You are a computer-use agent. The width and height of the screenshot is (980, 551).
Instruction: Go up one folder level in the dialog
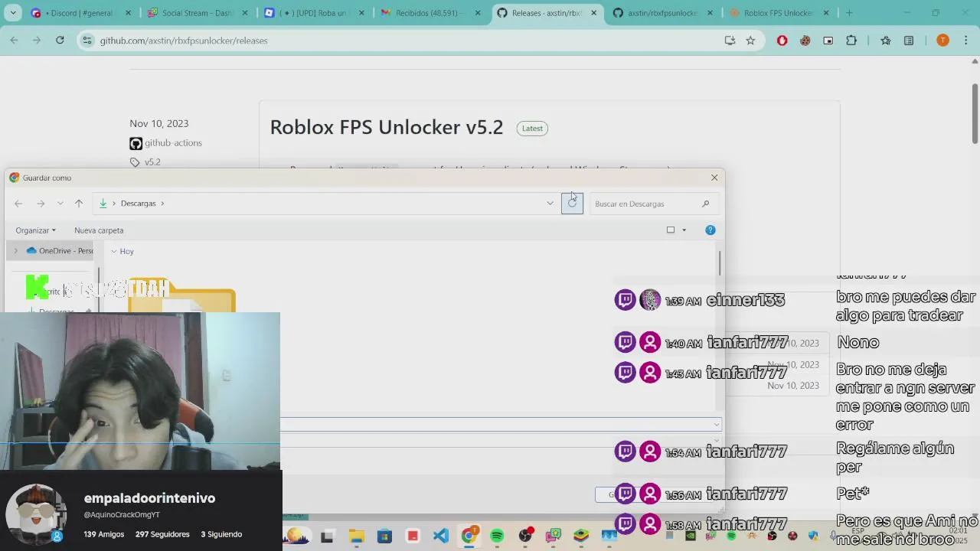coord(79,204)
